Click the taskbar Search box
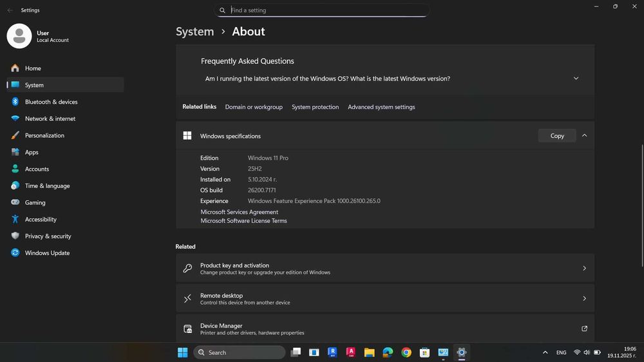The width and height of the screenshot is (644, 362). 240,352
